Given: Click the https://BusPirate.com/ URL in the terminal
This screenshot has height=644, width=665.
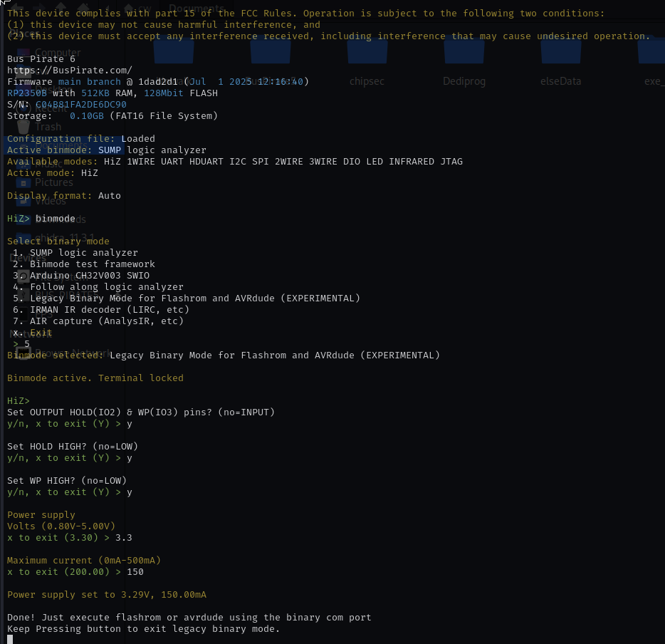Looking at the screenshot, I should [x=70, y=70].
